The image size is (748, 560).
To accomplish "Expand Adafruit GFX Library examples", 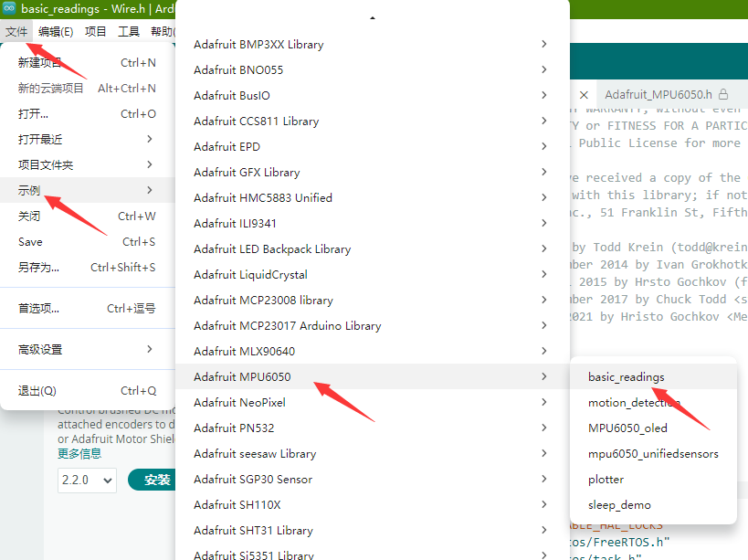I will click(373, 172).
